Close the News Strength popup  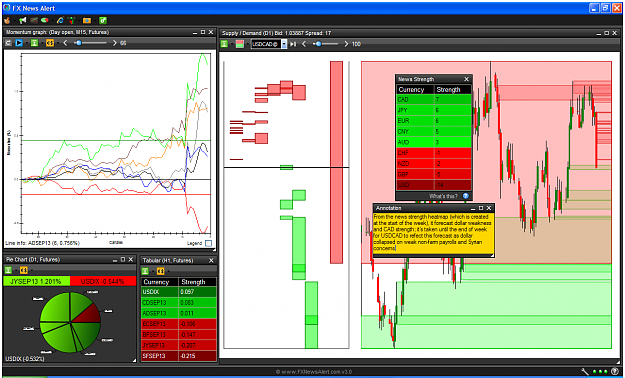pos(466,79)
